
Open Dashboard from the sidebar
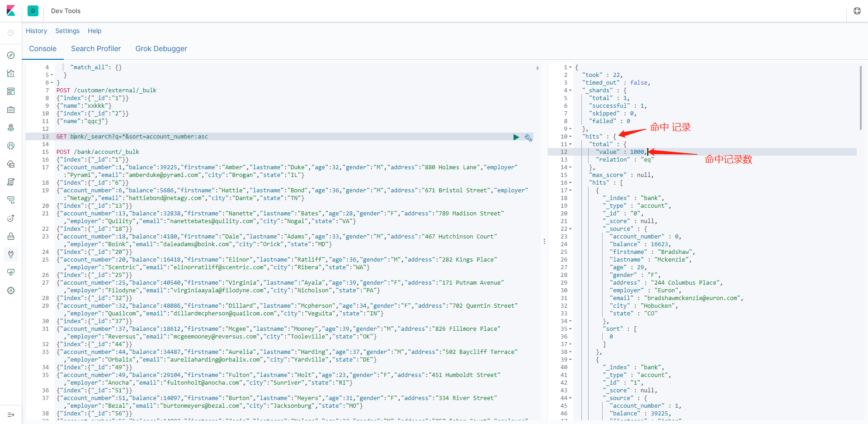tap(11, 91)
